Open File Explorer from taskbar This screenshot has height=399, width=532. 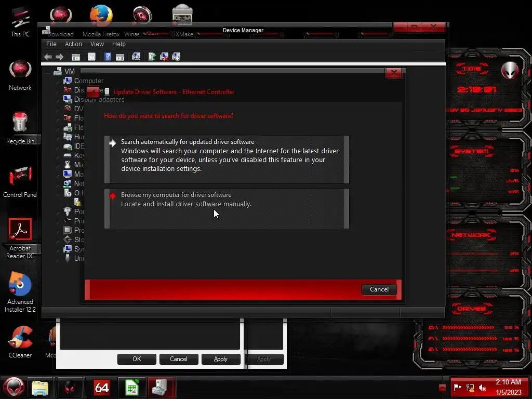pyautogui.click(x=40, y=388)
